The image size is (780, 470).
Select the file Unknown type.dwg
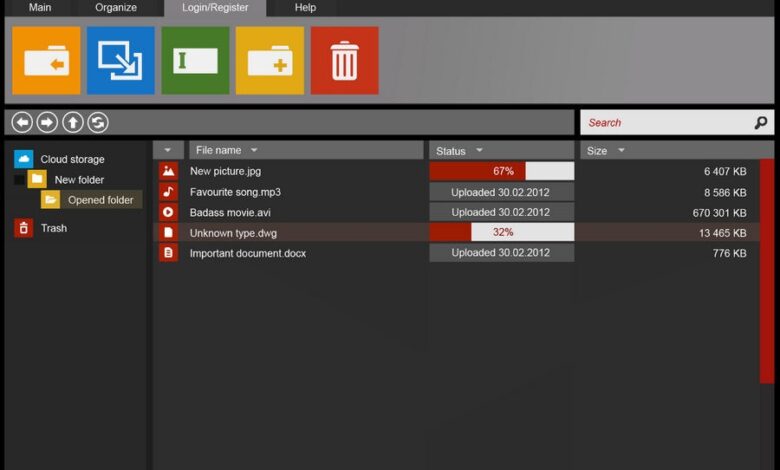click(233, 233)
